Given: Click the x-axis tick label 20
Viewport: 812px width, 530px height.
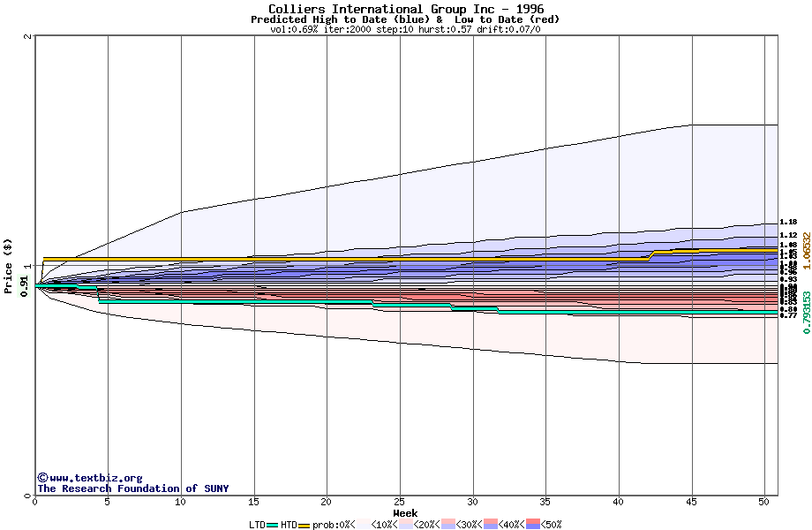Looking at the screenshot, I should (327, 502).
